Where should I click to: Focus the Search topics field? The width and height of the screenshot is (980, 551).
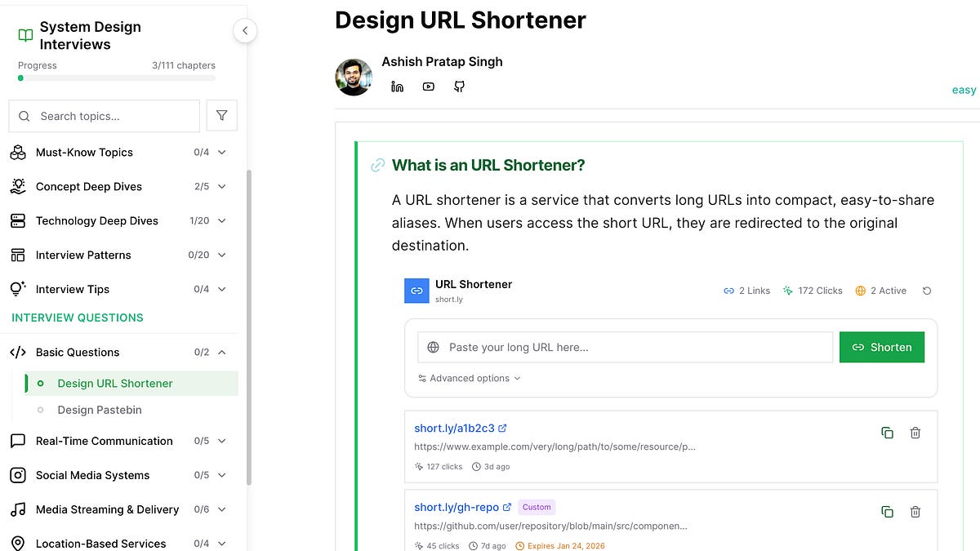pos(105,116)
